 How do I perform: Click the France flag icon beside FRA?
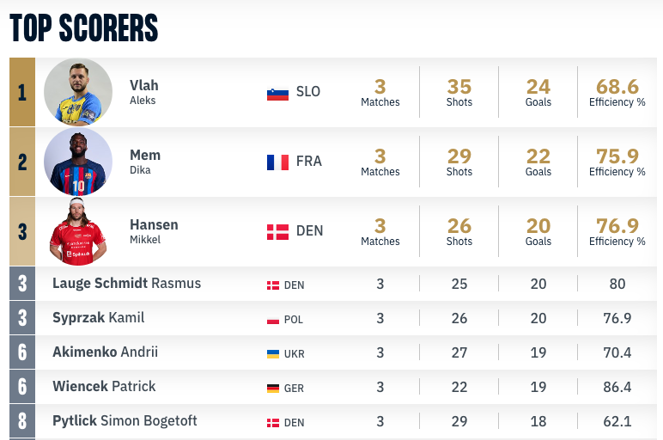(x=278, y=162)
